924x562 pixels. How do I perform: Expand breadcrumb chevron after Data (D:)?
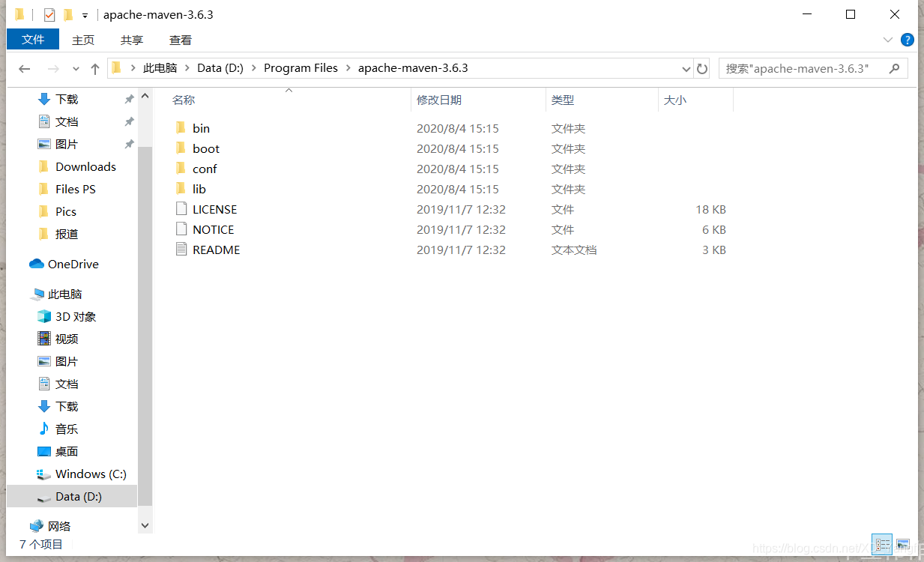coord(254,68)
